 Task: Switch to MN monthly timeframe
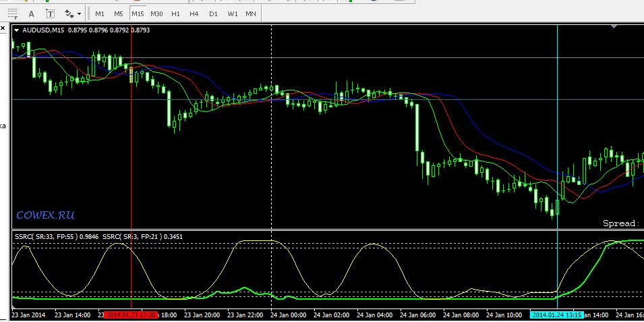(x=251, y=14)
